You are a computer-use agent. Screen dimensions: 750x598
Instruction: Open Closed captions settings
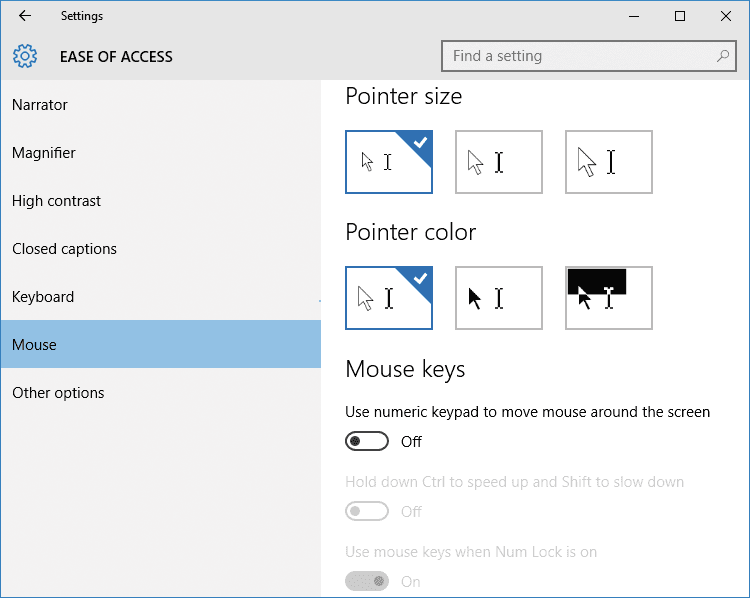64,249
